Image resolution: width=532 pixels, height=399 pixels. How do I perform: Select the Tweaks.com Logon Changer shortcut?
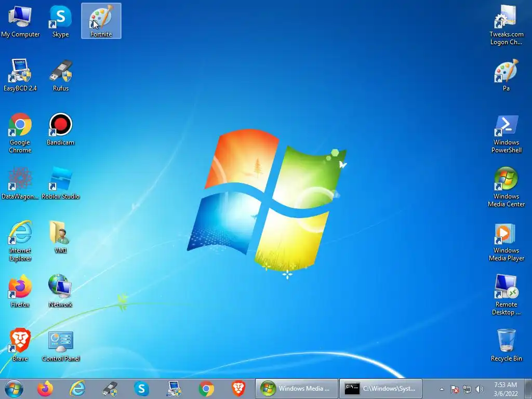(506, 25)
